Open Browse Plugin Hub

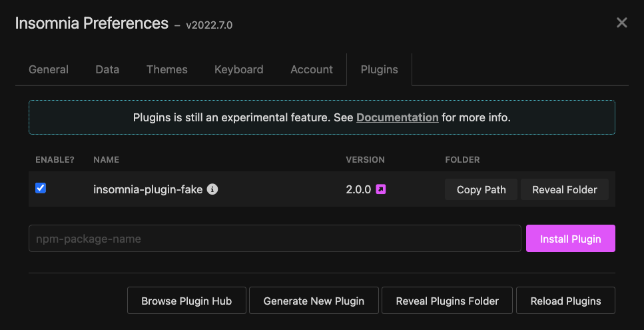[x=186, y=301]
